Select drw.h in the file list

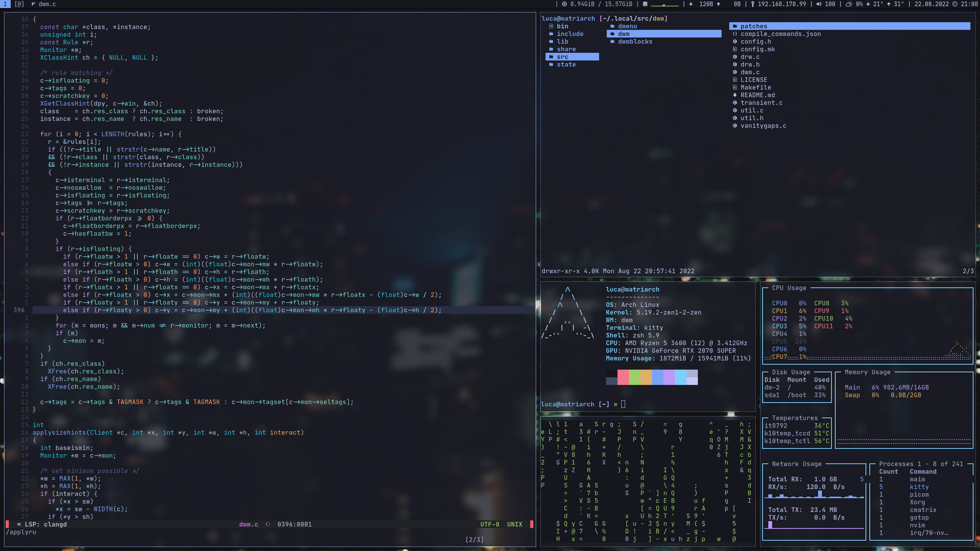point(750,64)
